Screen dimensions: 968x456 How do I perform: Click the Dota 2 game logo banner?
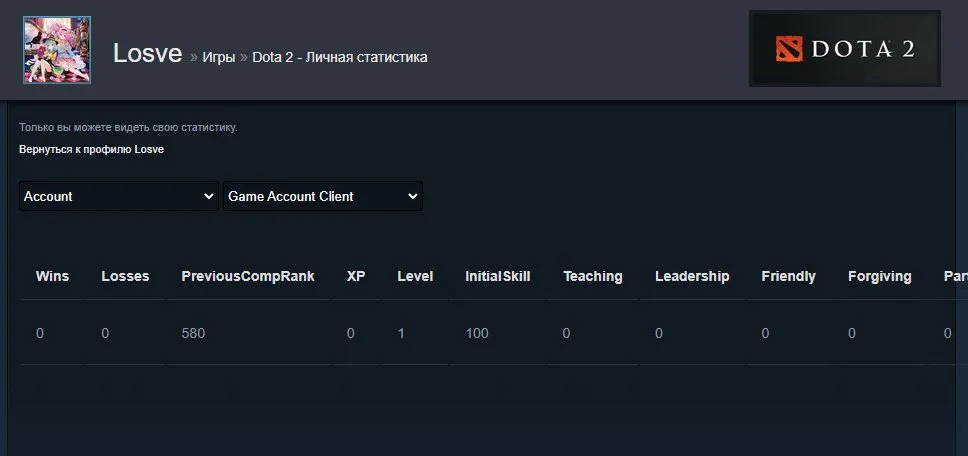click(x=845, y=48)
